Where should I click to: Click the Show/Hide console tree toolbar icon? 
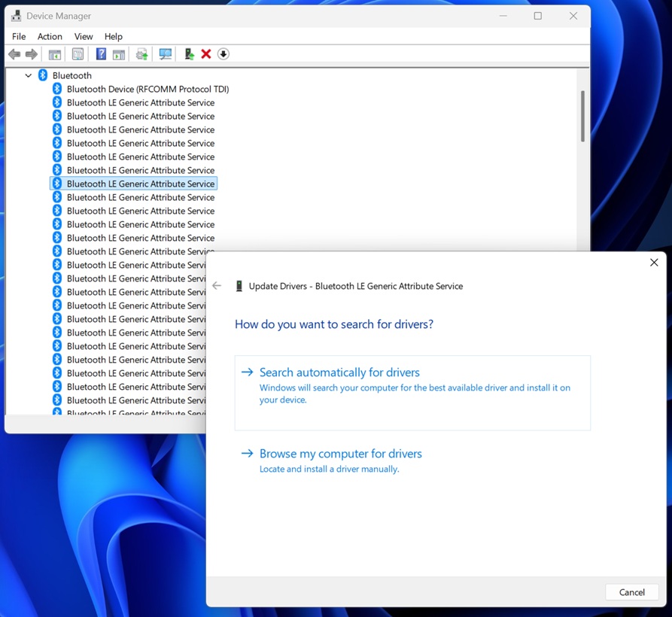(x=54, y=53)
